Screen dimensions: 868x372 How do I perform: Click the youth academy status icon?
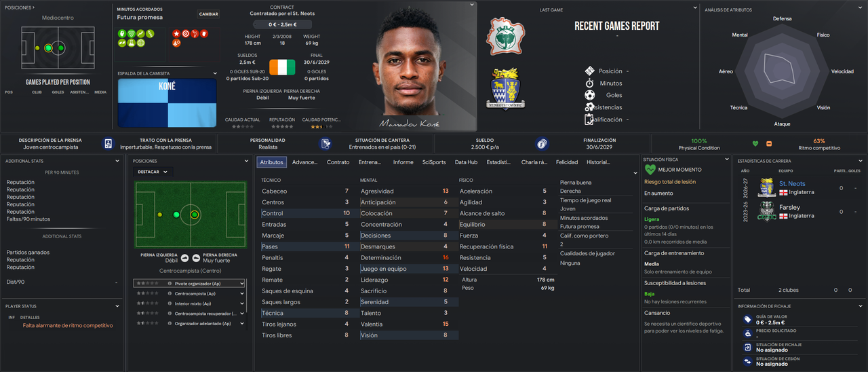tap(327, 143)
